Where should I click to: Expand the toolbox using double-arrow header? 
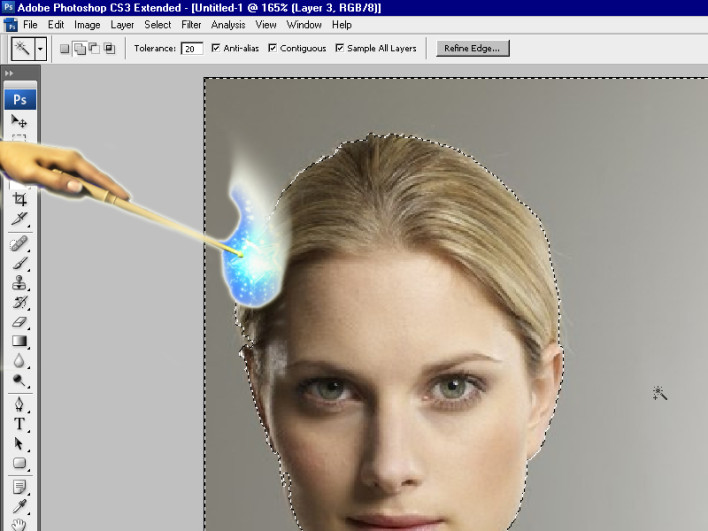click(x=9, y=73)
